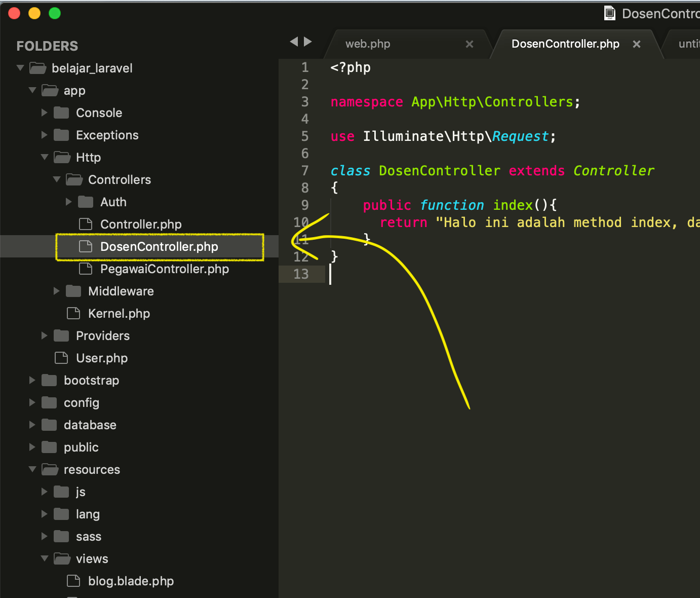This screenshot has width=700, height=598.
Task: Click the folder icon beside resources
Action: coord(49,469)
